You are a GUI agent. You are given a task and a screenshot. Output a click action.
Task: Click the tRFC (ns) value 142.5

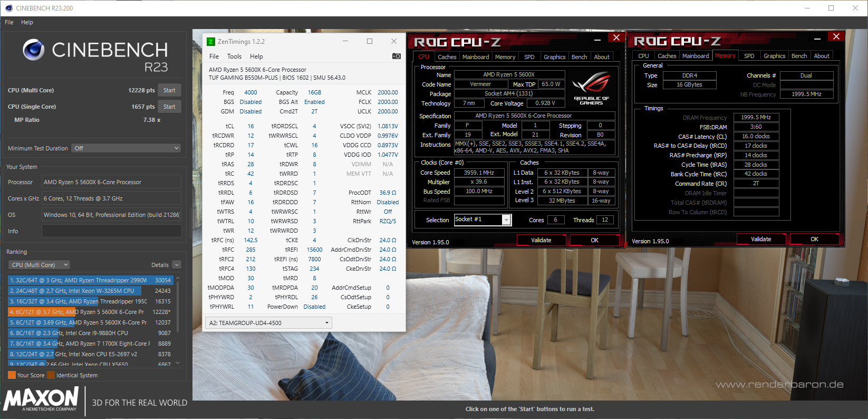point(250,240)
